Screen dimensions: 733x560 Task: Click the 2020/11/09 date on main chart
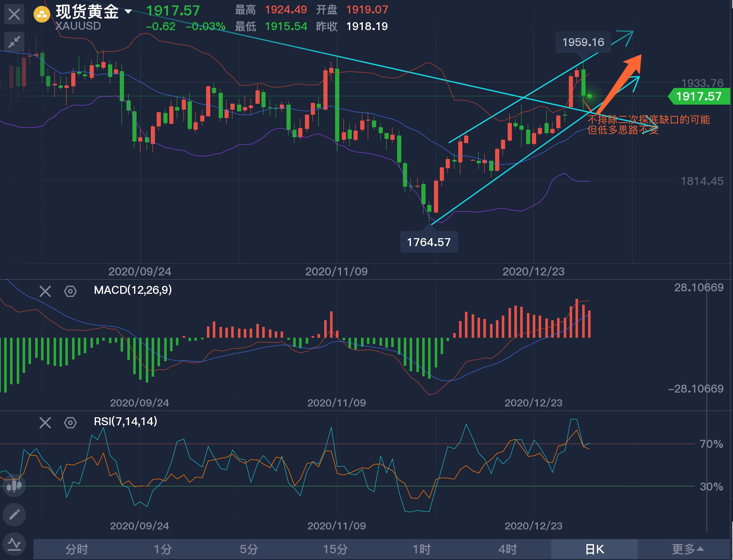(x=336, y=271)
